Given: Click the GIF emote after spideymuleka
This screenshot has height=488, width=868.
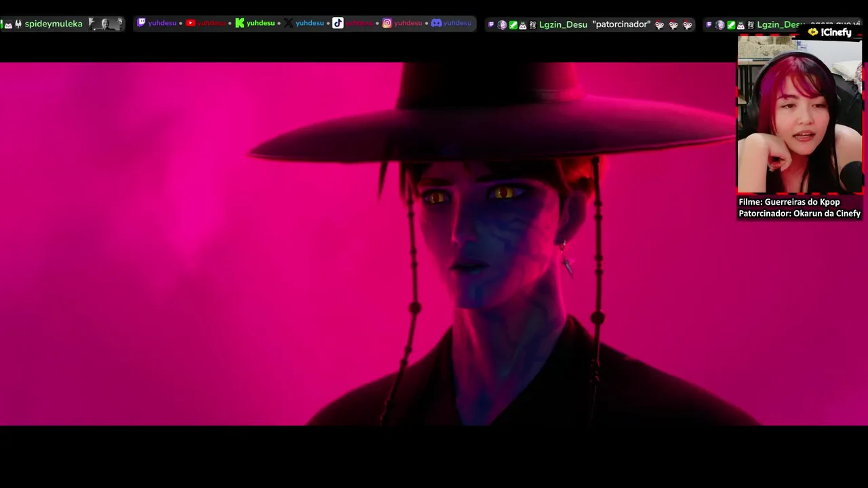Looking at the screenshot, I should pos(106,24).
